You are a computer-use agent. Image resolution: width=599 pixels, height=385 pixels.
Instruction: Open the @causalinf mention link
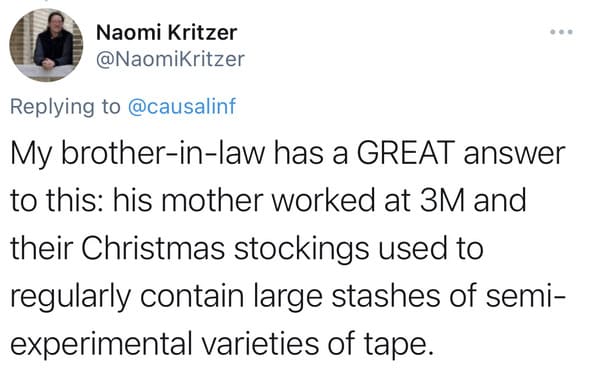tap(182, 106)
